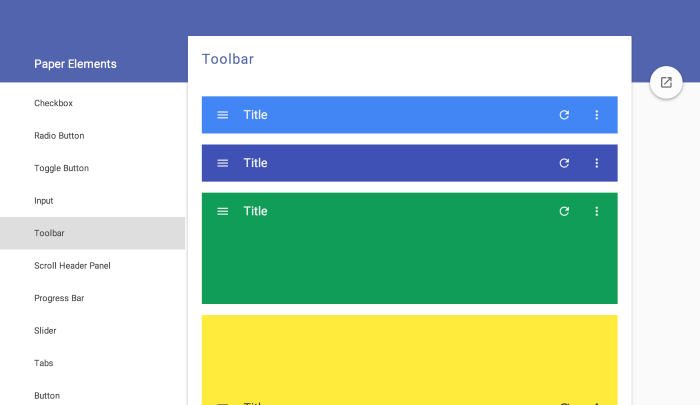Click the Paper Elements header title
700x405 pixels.
click(75, 64)
